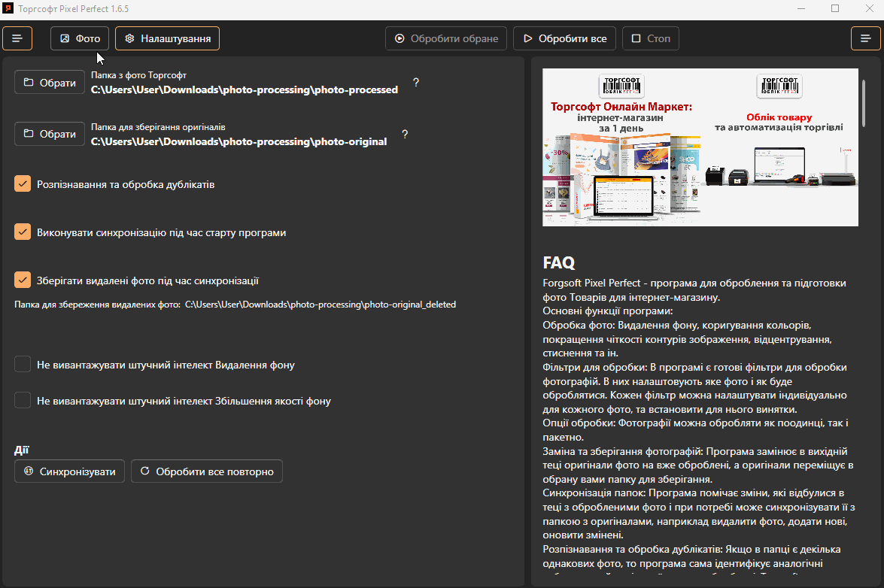Viewport: 884px width, 588px height.
Task: Uncheck sync on program start option
Action: coord(23,232)
